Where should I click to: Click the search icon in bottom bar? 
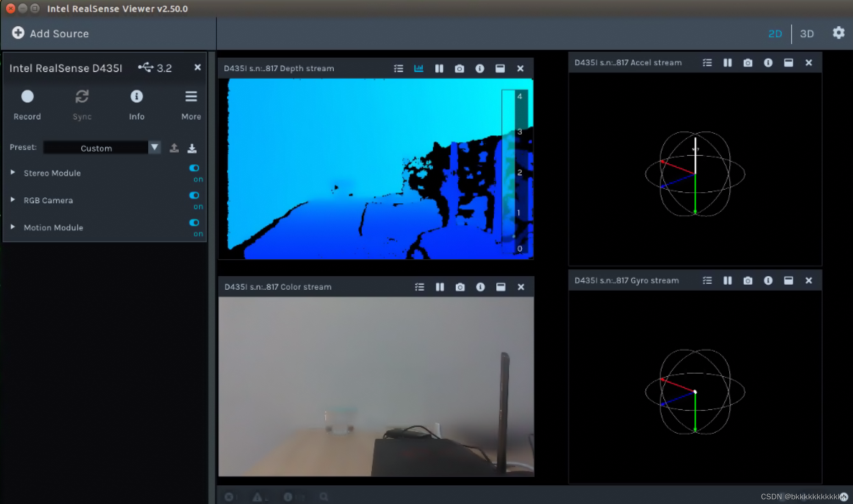(324, 497)
